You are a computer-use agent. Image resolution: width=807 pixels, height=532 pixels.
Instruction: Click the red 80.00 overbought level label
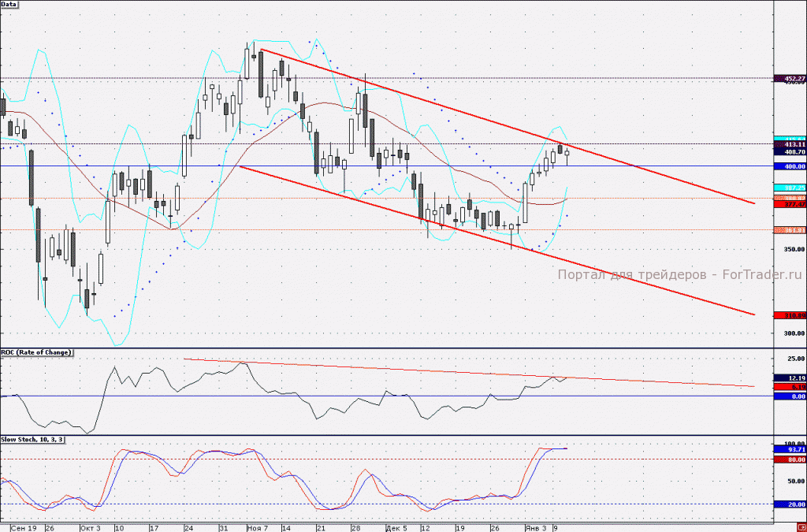[790, 460]
